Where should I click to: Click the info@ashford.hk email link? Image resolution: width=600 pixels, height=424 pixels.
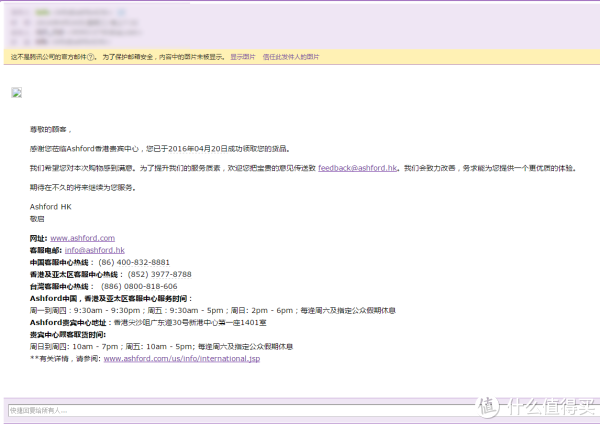point(95,250)
